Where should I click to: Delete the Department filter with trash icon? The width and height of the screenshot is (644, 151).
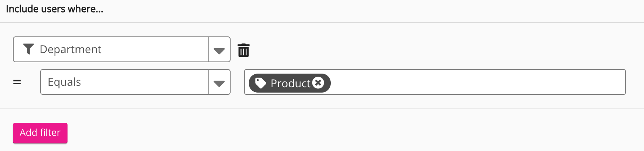243,50
